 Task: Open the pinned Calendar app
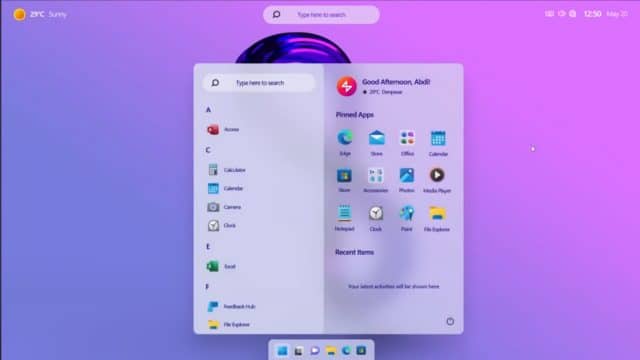coord(438,143)
